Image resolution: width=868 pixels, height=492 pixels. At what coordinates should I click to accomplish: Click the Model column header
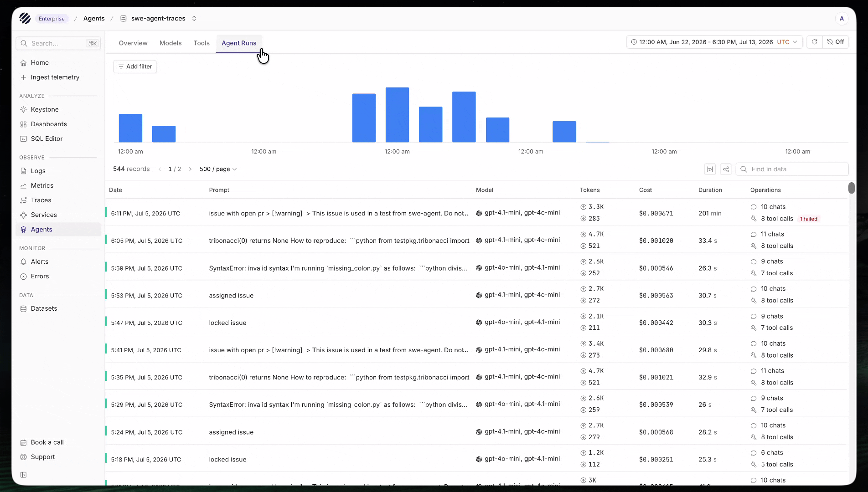[x=484, y=190]
